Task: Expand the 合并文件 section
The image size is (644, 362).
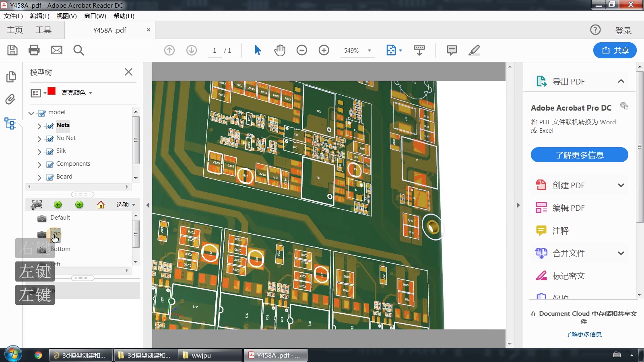Action: 621,253
